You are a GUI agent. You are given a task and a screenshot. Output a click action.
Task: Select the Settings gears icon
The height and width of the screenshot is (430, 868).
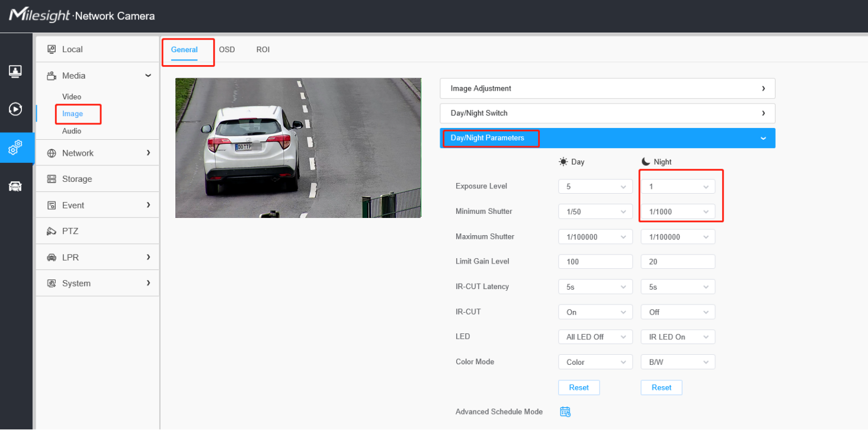15,147
